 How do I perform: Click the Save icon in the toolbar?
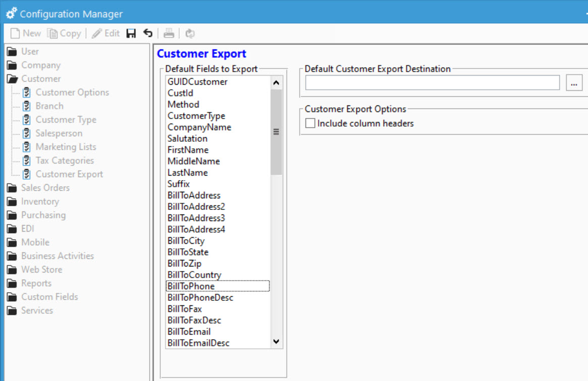130,33
